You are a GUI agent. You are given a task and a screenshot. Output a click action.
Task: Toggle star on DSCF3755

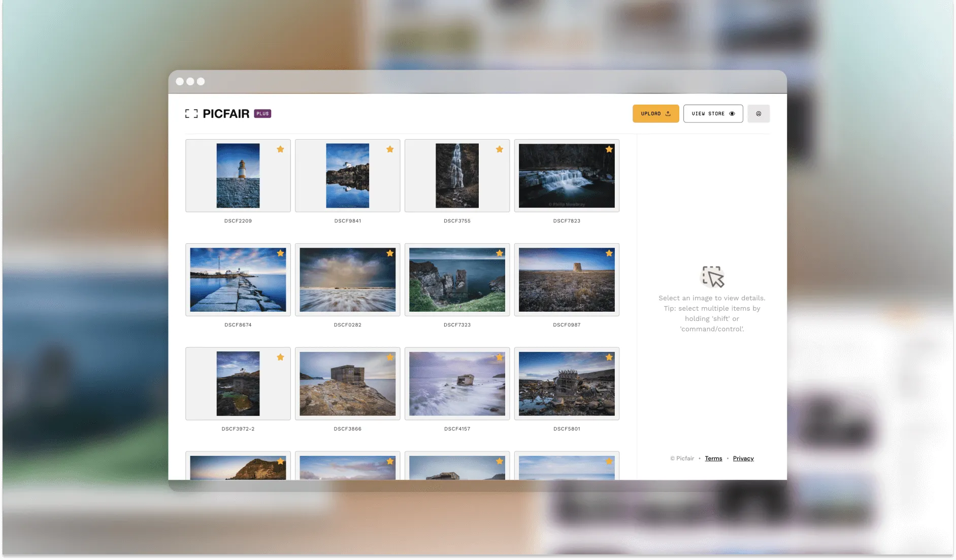[500, 149]
